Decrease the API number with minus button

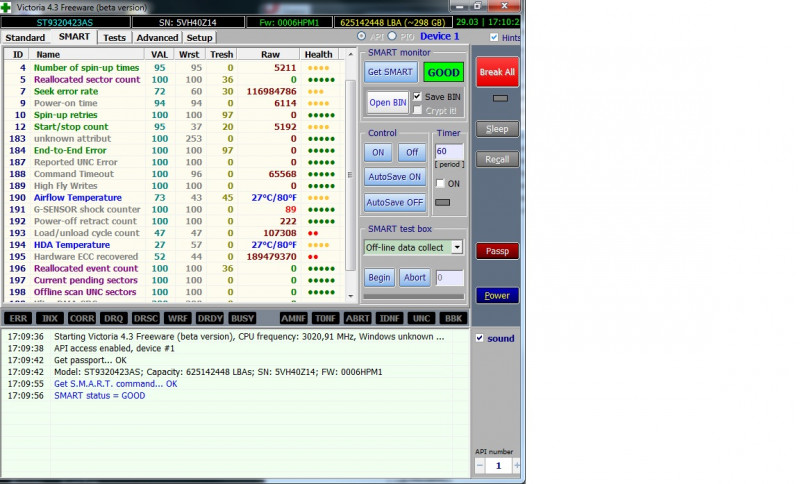480,466
